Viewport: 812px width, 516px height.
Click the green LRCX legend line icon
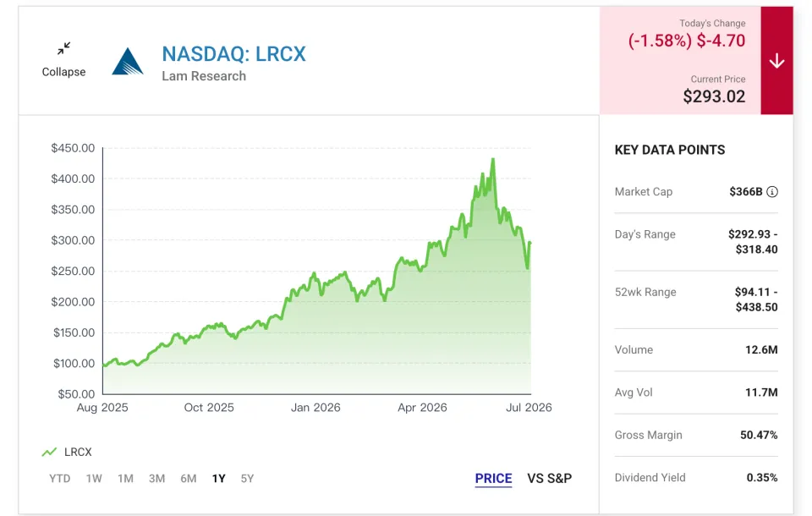(49, 453)
